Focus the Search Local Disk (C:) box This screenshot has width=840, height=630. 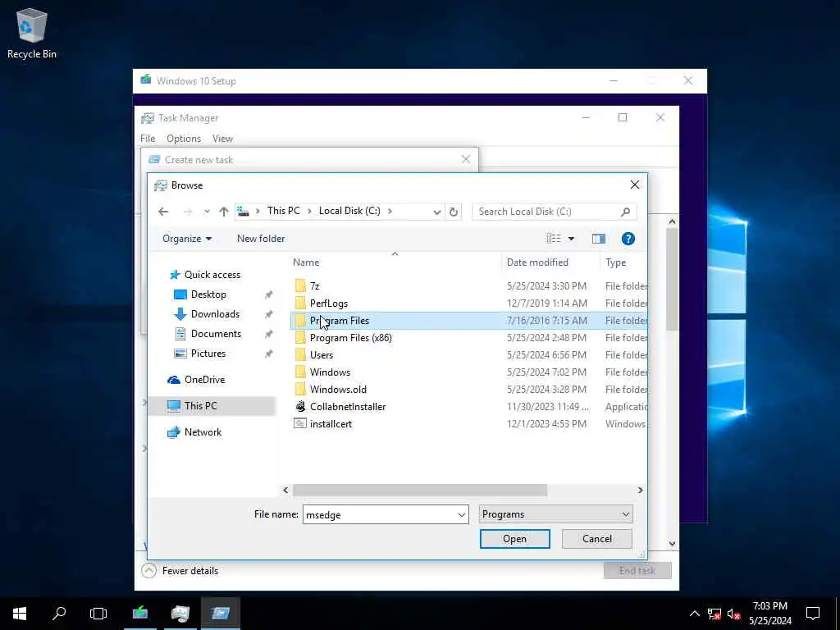click(x=547, y=212)
